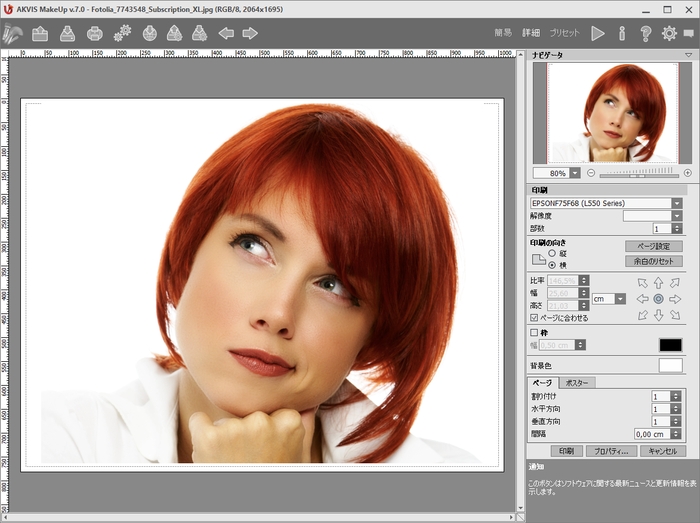Open program info icon

pos(622,33)
